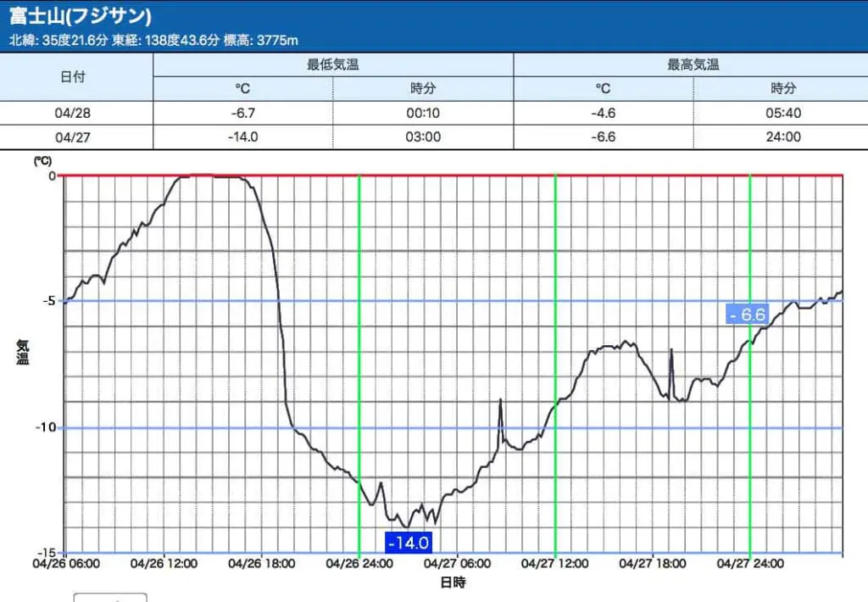Click the light blue -6.6 marker on the chart
Viewport: 868px width, 602px height.
click(748, 315)
